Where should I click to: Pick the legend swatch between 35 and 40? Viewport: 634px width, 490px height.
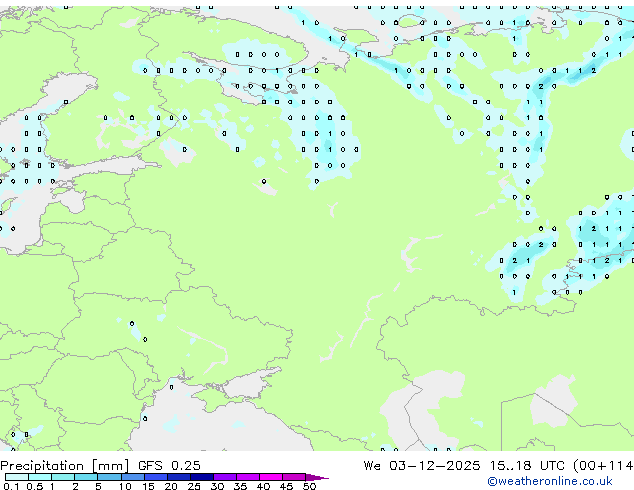(247, 477)
